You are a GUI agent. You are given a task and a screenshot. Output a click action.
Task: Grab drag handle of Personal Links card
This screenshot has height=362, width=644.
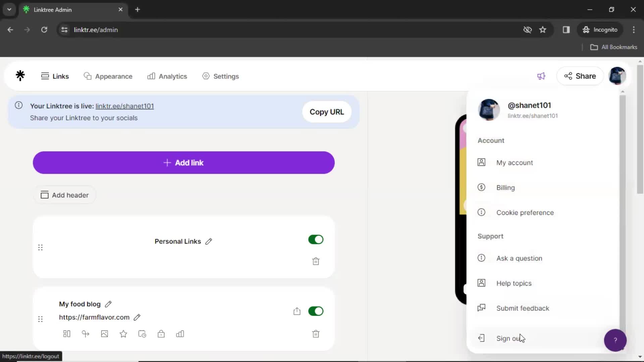[x=40, y=247]
